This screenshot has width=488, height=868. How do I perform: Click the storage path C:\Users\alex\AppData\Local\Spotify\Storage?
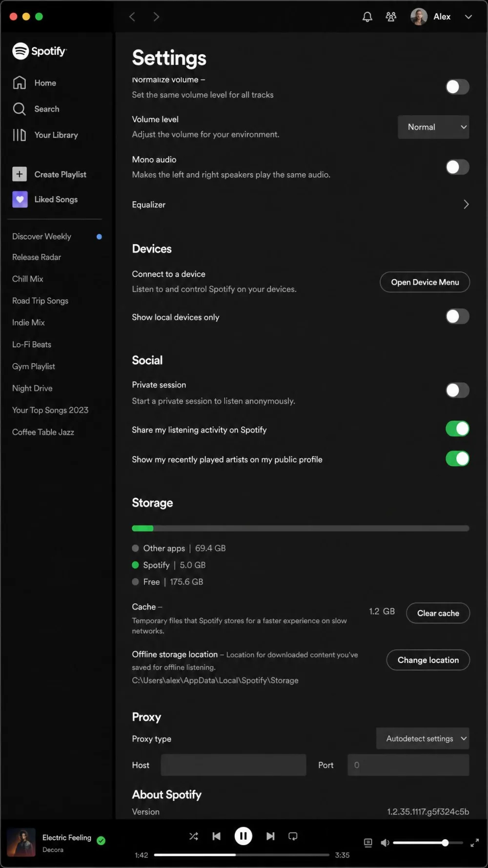(215, 680)
